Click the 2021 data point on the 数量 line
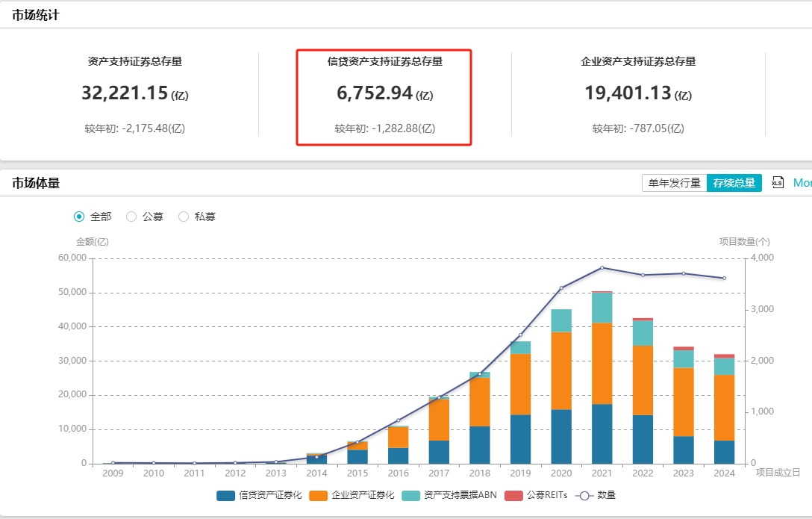This screenshot has width=812, height=519. (x=602, y=267)
